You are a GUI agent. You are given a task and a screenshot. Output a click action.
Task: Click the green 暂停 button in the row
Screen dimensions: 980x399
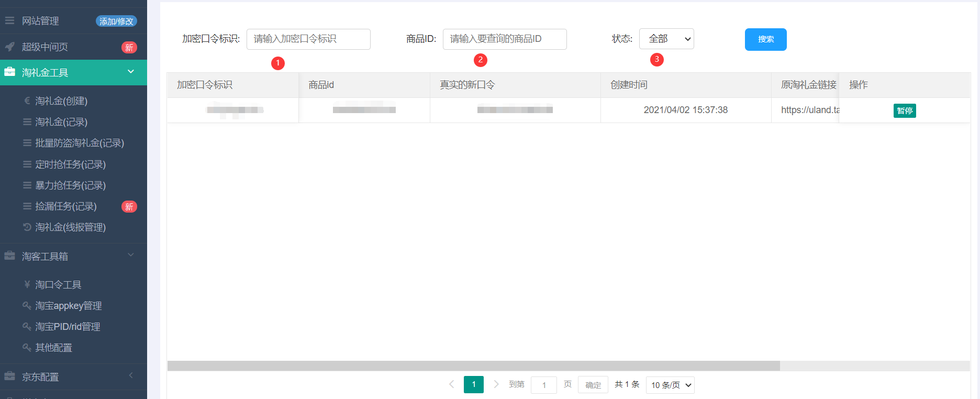pyautogui.click(x=905, y=110)
